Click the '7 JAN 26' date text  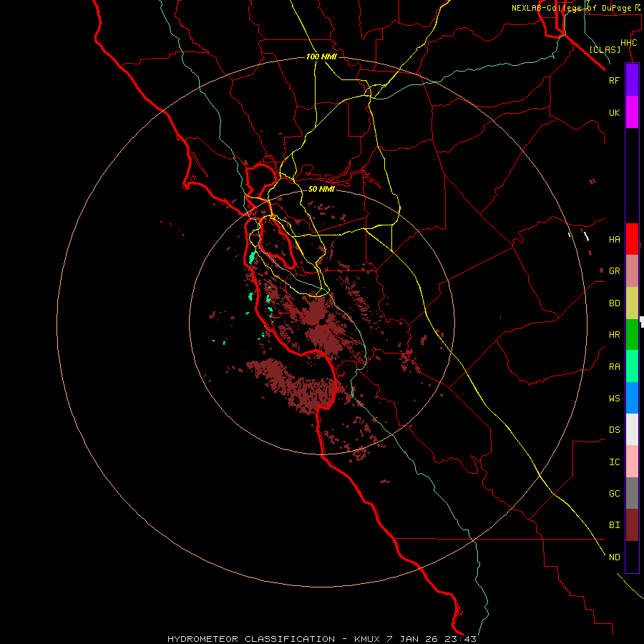pos(412,639)
